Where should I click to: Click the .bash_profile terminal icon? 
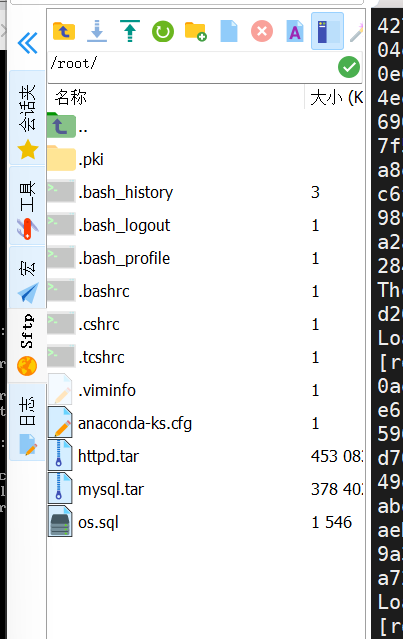(x=61, y=258)
